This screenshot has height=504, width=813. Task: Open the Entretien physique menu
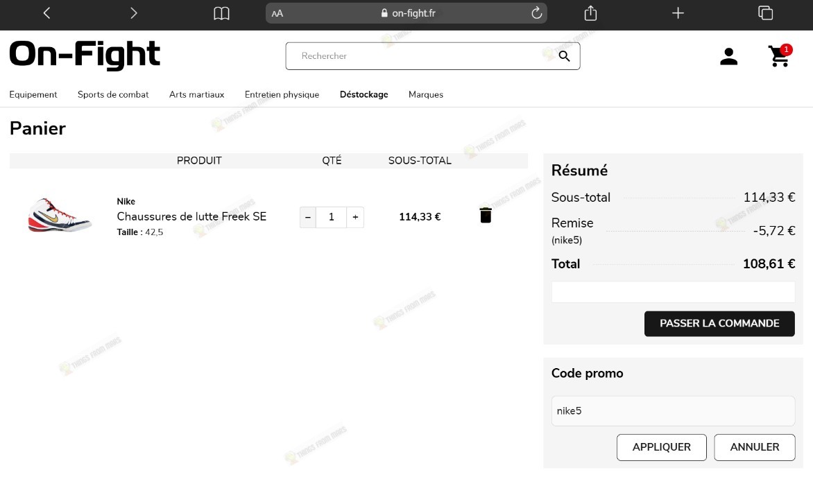pyautogui.click(x=282, y=94)
